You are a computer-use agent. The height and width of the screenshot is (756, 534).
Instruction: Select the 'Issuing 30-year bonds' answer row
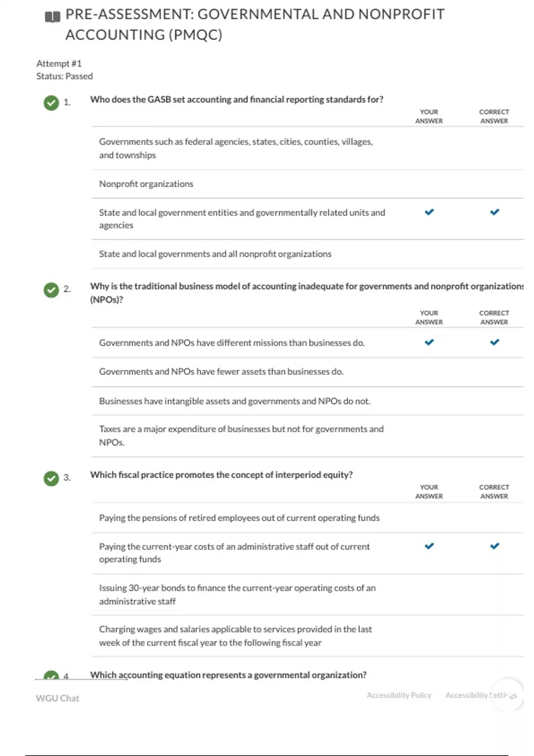point(237,594)
